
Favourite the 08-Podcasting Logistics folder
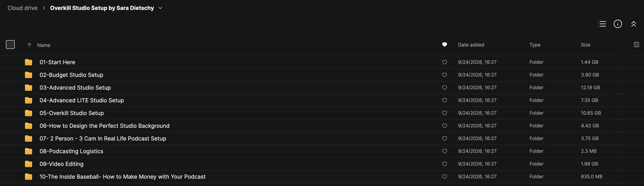[x=444, y=151]
